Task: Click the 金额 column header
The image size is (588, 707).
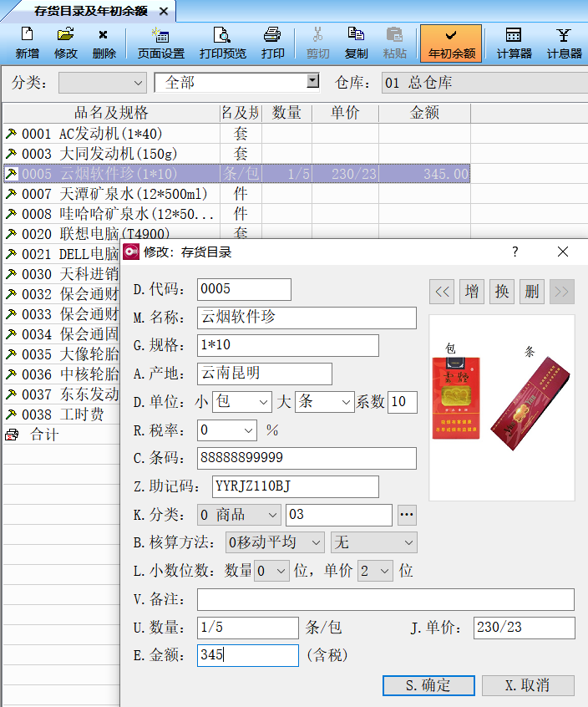Action: click(424, 113)
